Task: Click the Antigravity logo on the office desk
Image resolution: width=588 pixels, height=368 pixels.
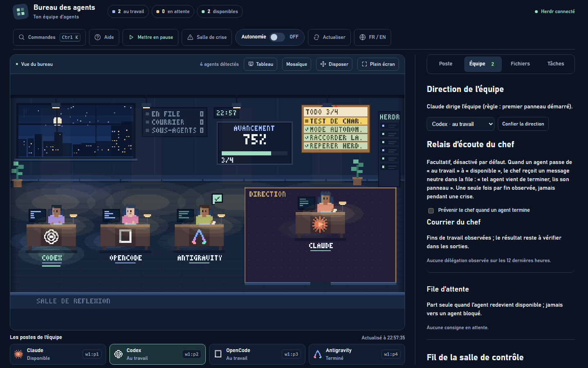Action: [199, 237]
